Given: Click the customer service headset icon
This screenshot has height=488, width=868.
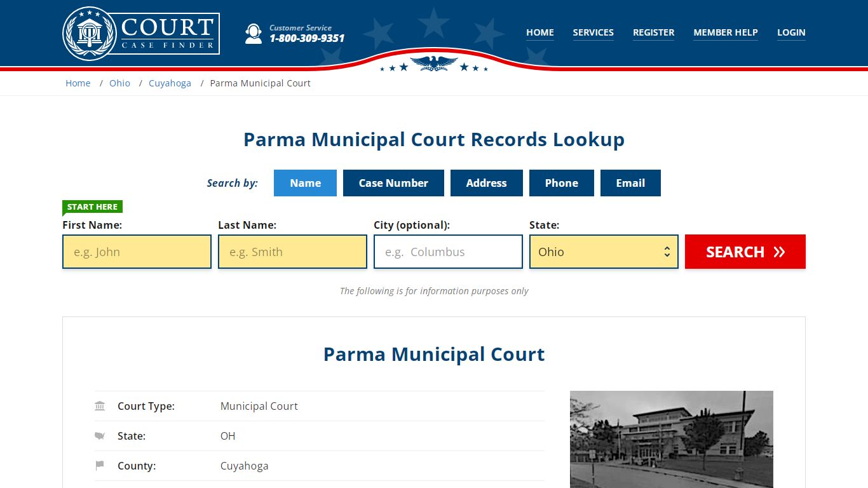Looking at the screenshot, I should click(x=254, y=34).
